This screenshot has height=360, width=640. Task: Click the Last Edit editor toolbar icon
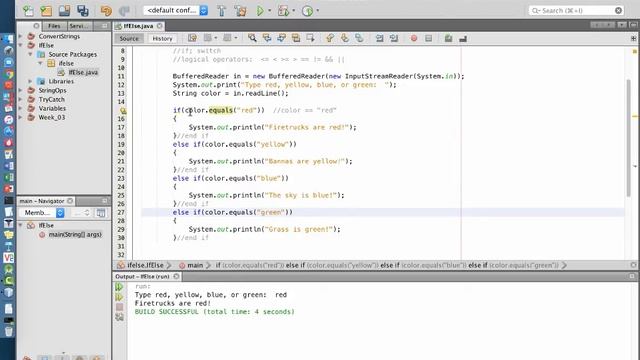[192, 38]
